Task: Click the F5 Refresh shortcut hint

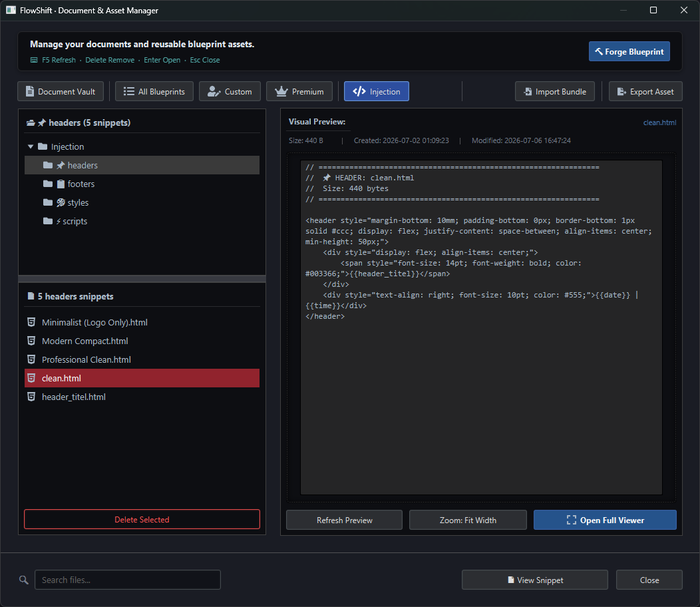Action: 59,60
